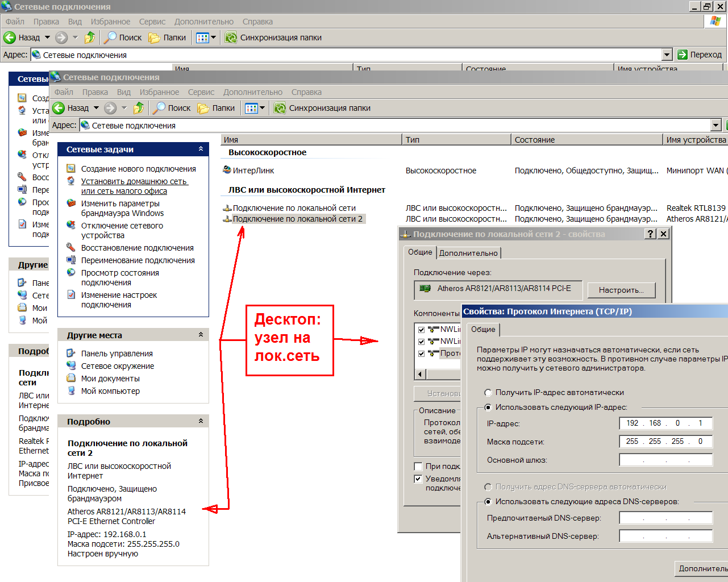Click the Configure button for Atheros adapter
This screenshot has width=728, height=582.
[621, 290]
